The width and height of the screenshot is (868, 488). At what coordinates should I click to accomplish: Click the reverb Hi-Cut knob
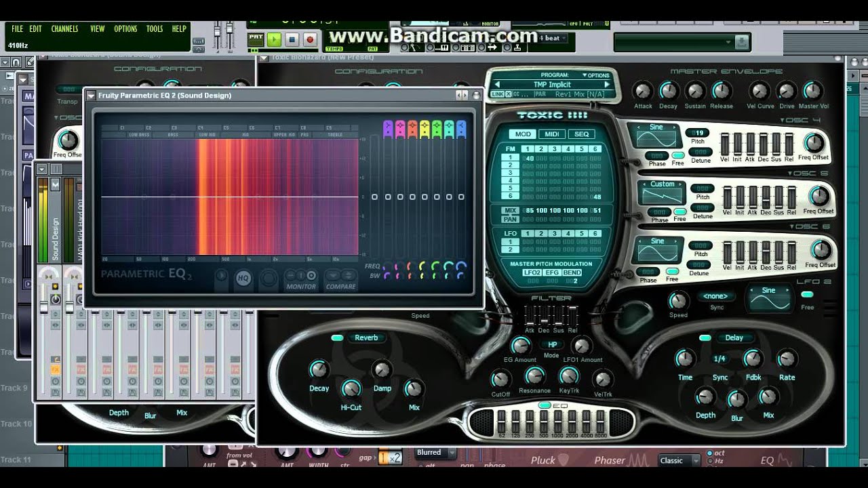tap(351, 388)
